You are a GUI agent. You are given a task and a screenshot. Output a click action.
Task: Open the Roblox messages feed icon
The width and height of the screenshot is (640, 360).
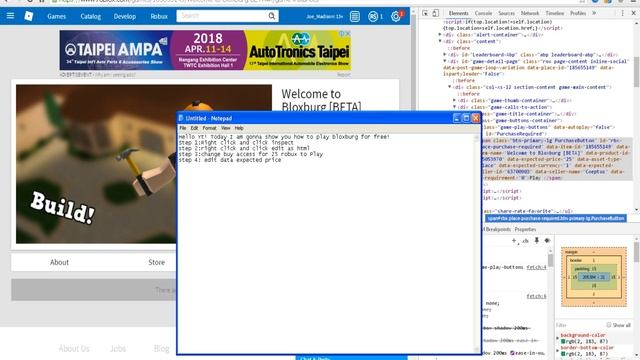point(355,16)
